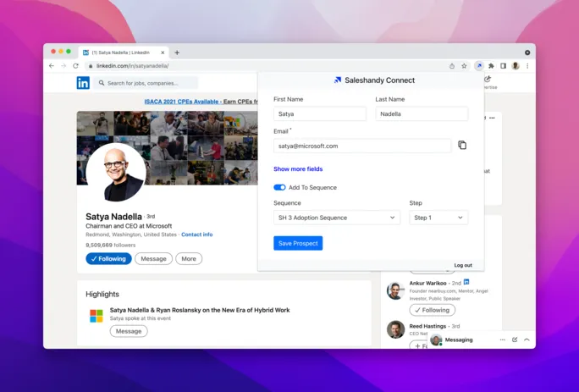The image size is (579, 392).
Task: Click Save Prospect button
Action: (298, 243)
